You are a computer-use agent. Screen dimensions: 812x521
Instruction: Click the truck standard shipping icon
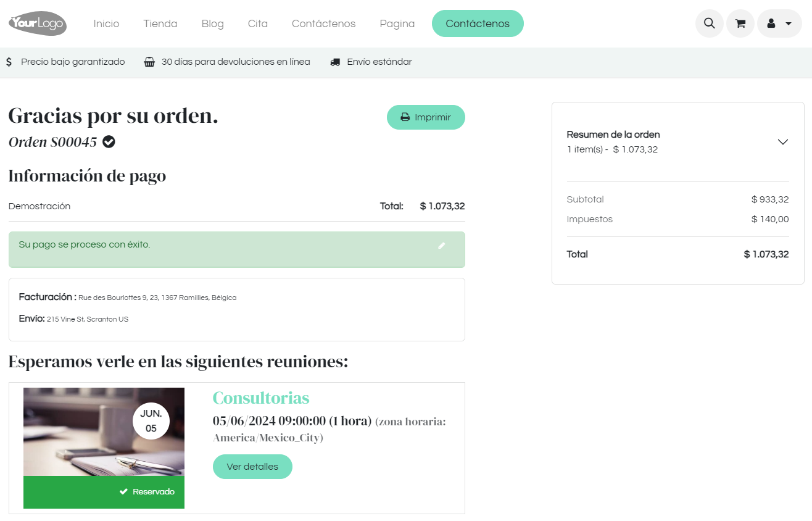[335, 62]
